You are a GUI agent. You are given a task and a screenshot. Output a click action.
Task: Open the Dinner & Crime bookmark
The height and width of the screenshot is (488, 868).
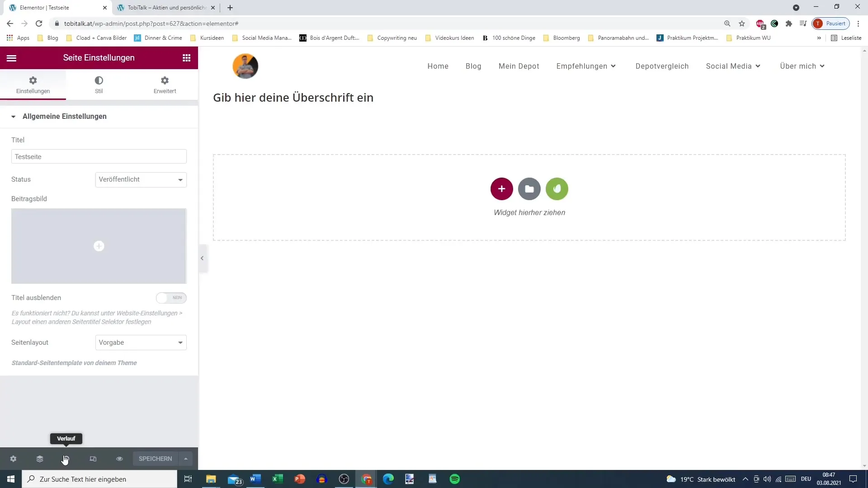(158, 38)
